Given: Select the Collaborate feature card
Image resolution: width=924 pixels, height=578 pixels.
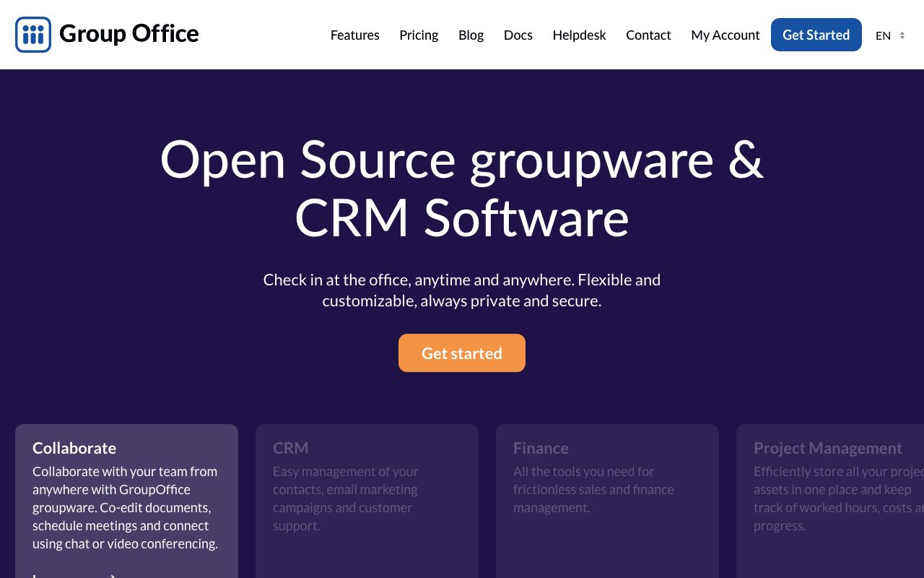Looking at the screenshot, I should tap(126, 501).
